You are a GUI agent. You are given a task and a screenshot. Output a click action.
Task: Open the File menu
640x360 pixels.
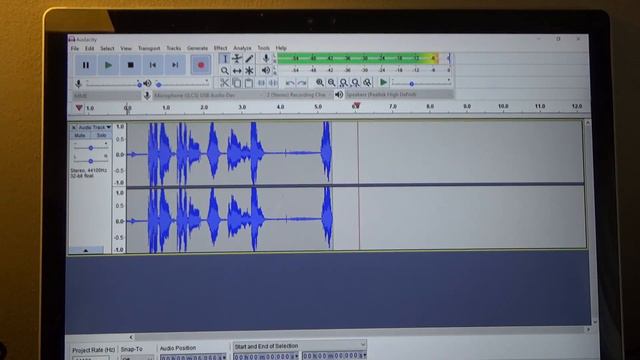[75, 49]
